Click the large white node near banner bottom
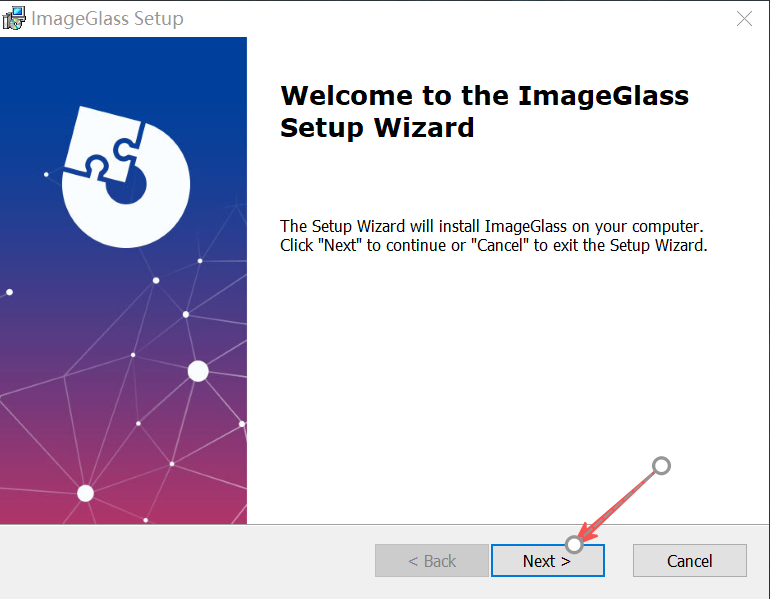 (85, 493)
